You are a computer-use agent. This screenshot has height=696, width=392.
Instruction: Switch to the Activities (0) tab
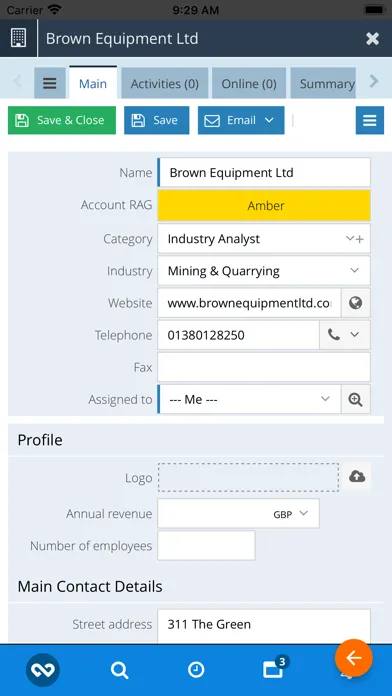165,83
